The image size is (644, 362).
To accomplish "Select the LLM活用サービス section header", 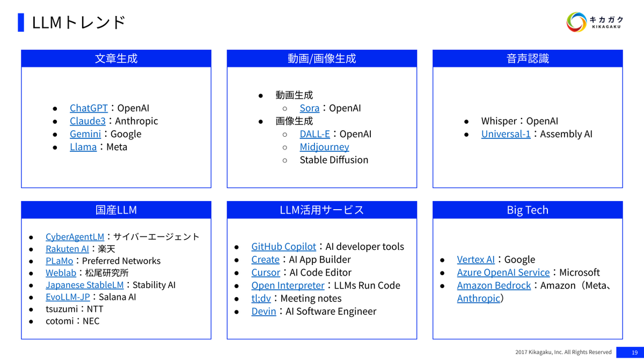I will (x=321, y=210).
